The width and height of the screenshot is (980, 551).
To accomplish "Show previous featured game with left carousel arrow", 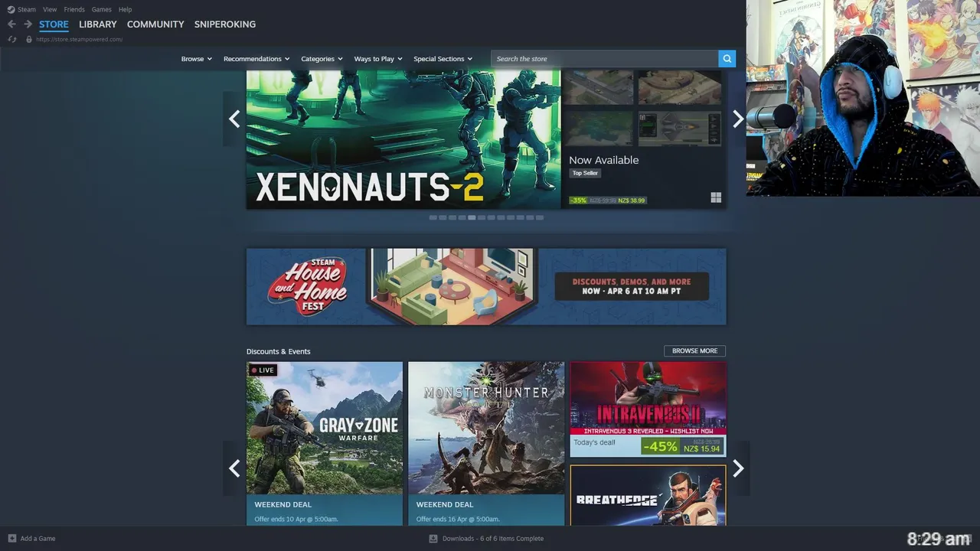I will pos(234,119).
